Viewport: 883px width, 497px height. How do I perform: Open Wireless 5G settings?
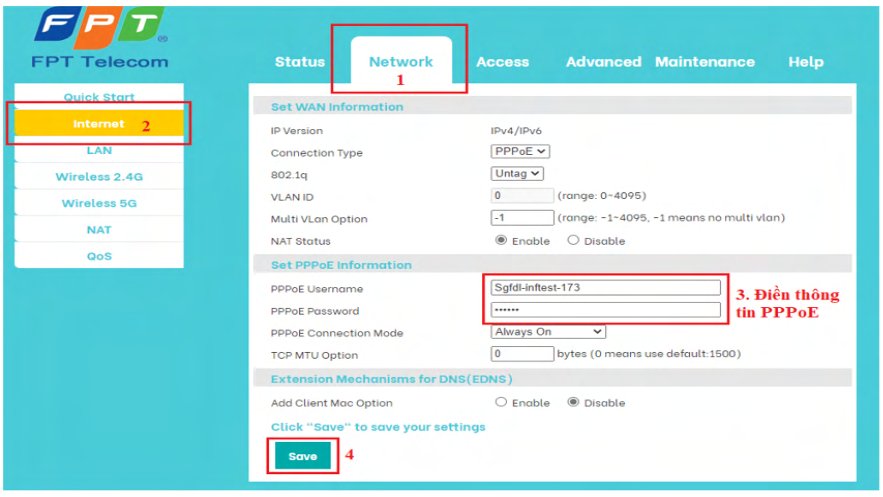pos(99,203)
